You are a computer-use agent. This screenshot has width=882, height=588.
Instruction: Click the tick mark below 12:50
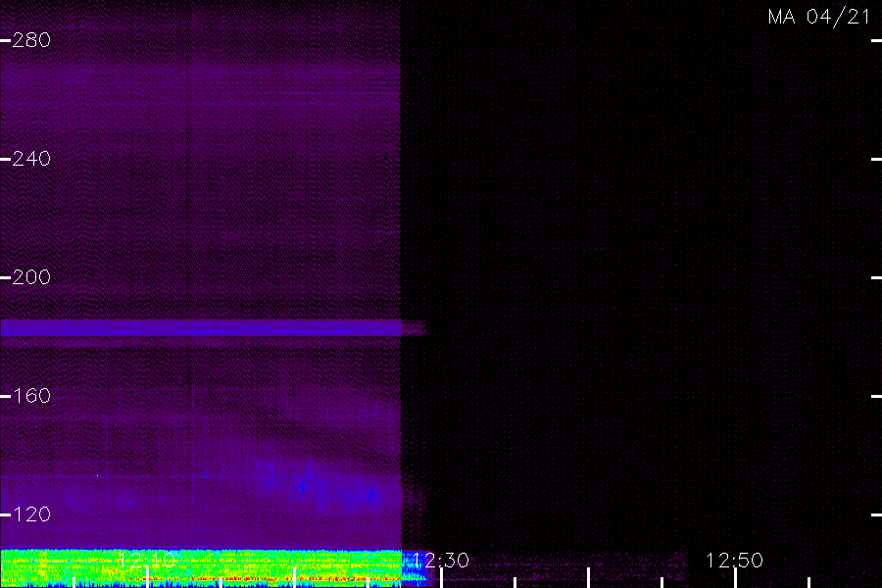735,578
